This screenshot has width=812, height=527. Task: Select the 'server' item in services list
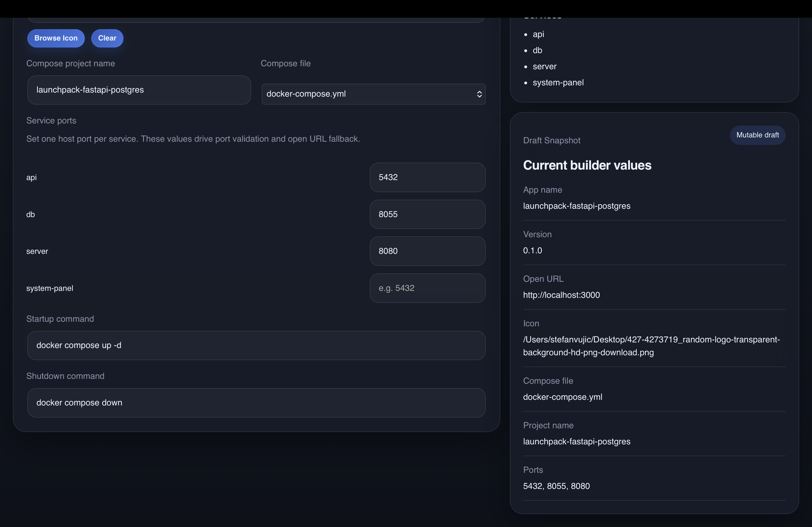click(x=545, y=67)
